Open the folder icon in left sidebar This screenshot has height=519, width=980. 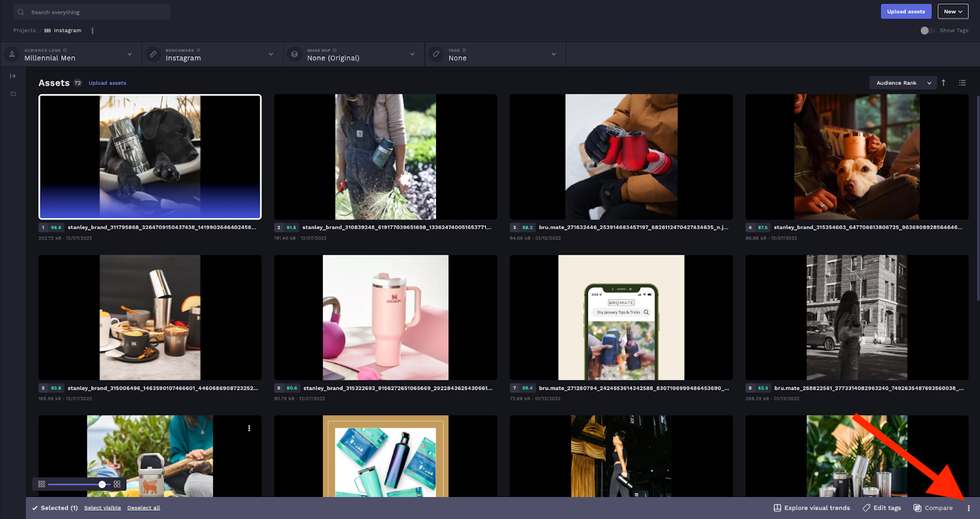pyautogui.click(x=13, y=94)
